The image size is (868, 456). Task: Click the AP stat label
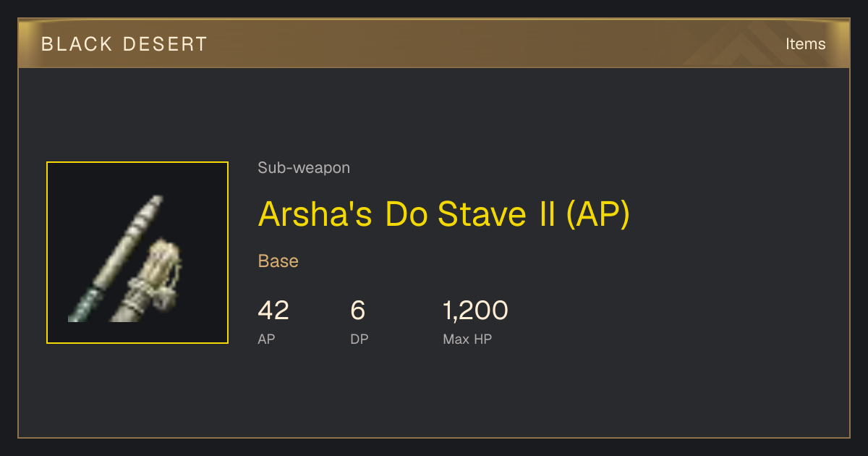click(x=266, y=339)
